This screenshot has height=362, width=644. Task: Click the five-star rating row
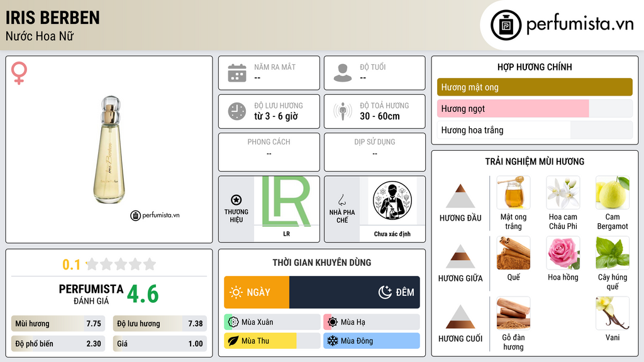(x=121, y=264)
